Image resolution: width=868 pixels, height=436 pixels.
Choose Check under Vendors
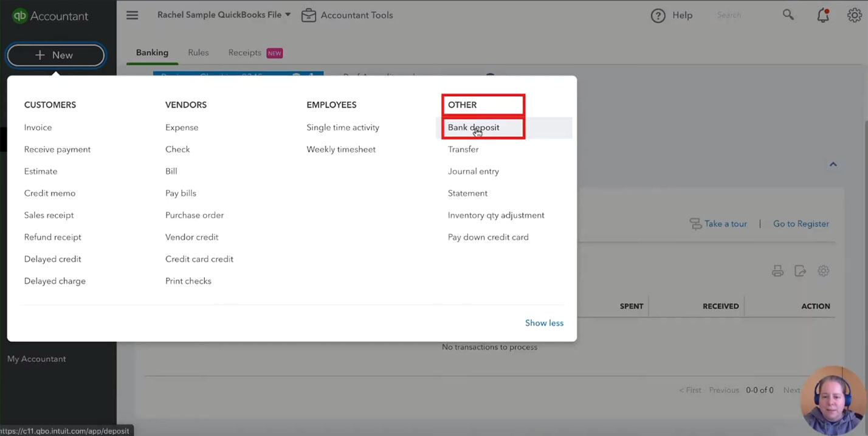point(177,150)
